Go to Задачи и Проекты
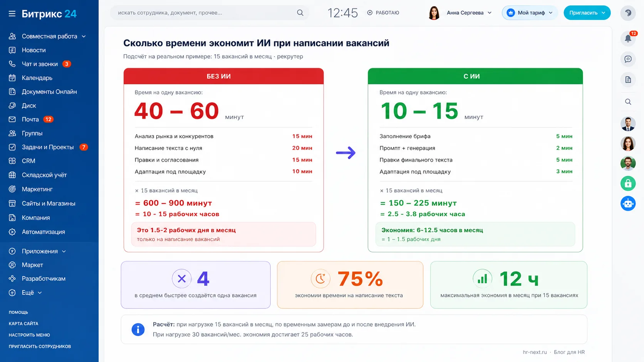Viewport: 644px width, 362px height. (48, 147)
